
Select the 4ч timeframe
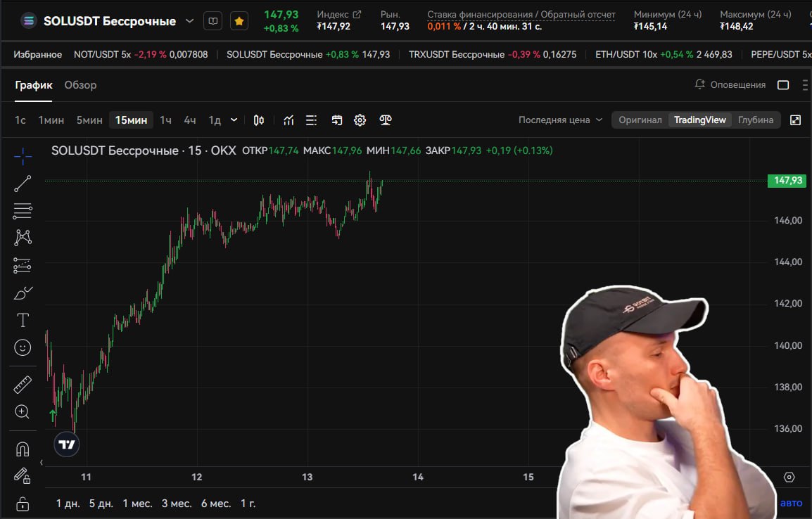point(189,120)
